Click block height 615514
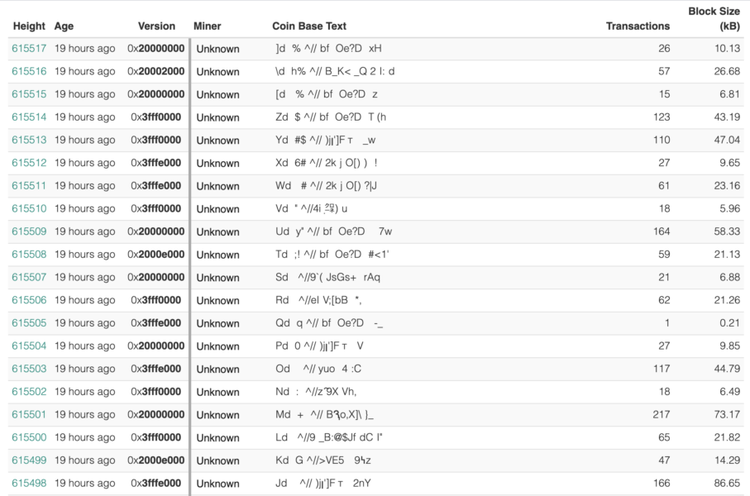This screenshot has width=750, height=496. (x=29, y=117)
